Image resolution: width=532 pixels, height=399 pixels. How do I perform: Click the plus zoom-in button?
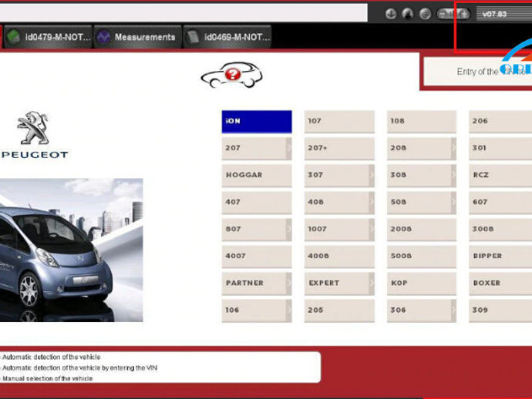[464, 14]
